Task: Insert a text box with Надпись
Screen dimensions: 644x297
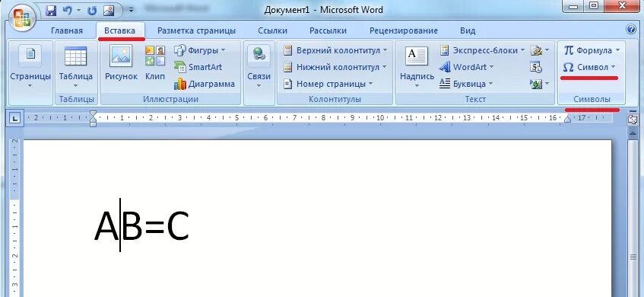Action: click(417, 67)
